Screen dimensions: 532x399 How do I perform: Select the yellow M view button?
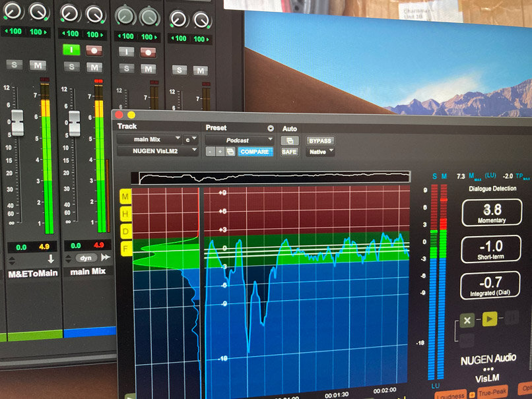125,197
